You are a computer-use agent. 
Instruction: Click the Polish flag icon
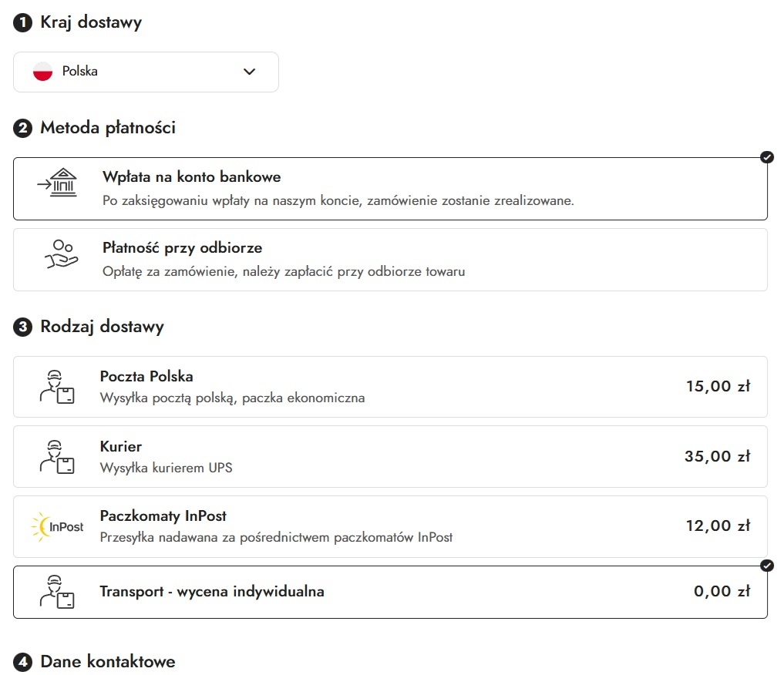pyautogui.click(x=42, y=72)
